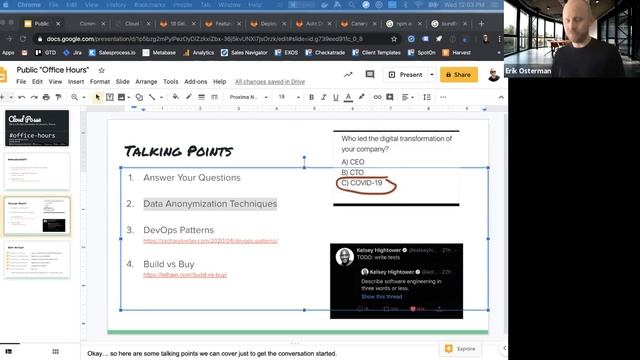Select the Text box tool
This screenshot has width=640, height=360.
109,97
